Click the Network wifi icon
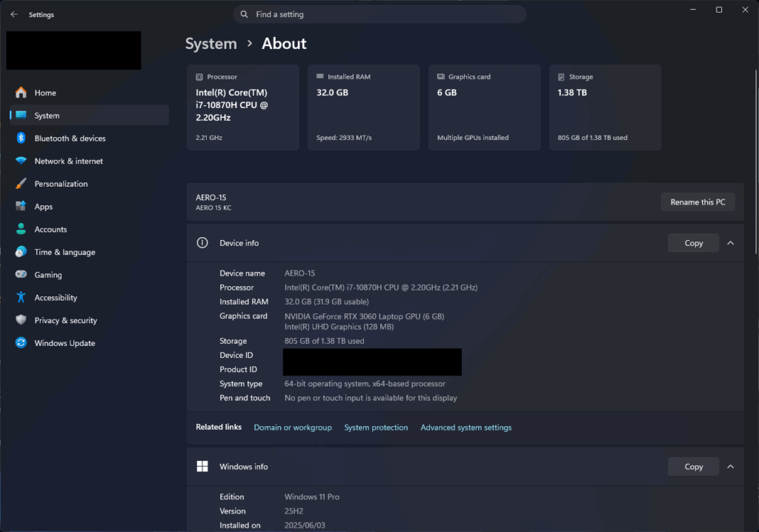This screenshot has height=532, width=759. click(x=21, y=161)
